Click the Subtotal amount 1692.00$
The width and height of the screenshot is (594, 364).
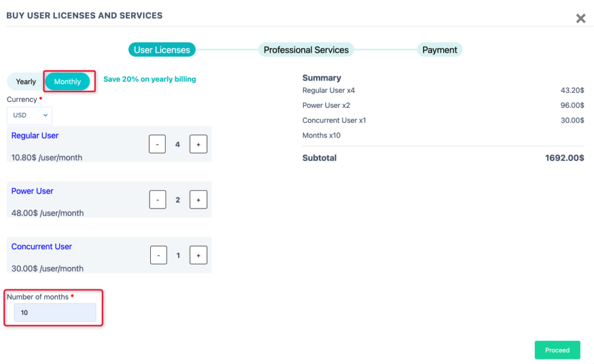click(x=564, y=158)
